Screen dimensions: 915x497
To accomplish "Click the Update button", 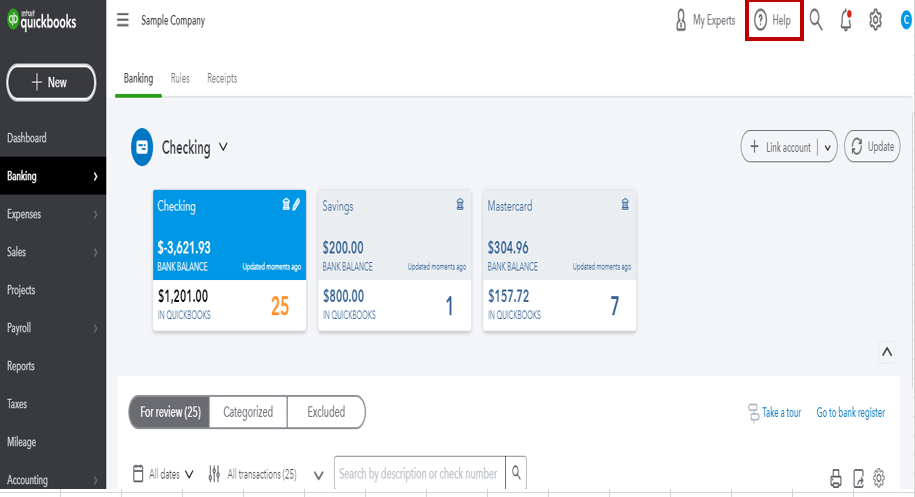I will pyautogui.click(x=872, y=146).
